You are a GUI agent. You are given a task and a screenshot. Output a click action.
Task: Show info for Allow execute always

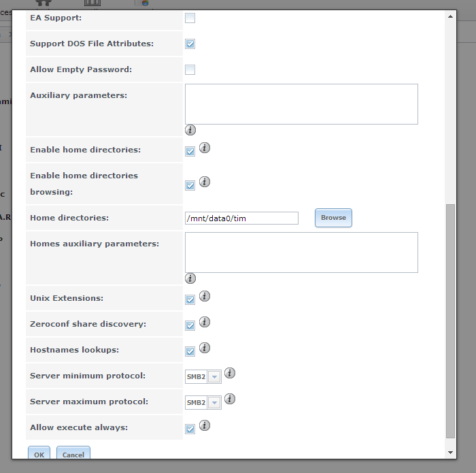pyautogui.click(x=205, y=425)
